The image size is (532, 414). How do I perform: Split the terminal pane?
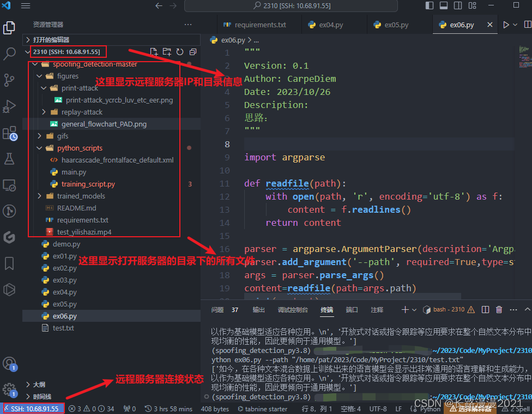pos(485,309)
